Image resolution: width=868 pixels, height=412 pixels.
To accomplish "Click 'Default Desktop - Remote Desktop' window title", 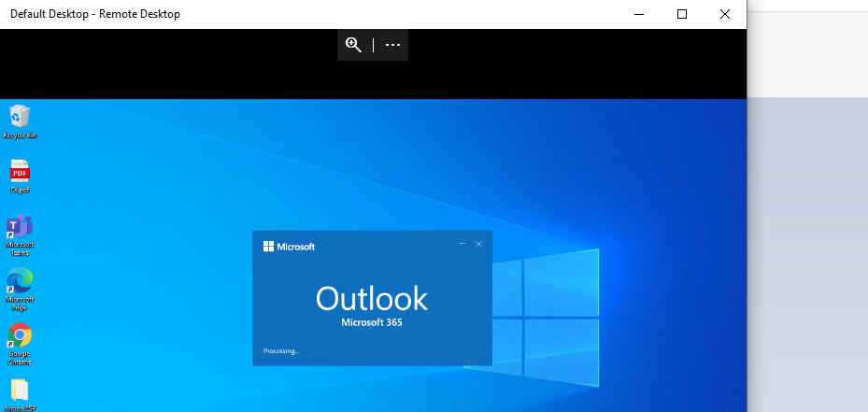I will [x=95, y=14].
